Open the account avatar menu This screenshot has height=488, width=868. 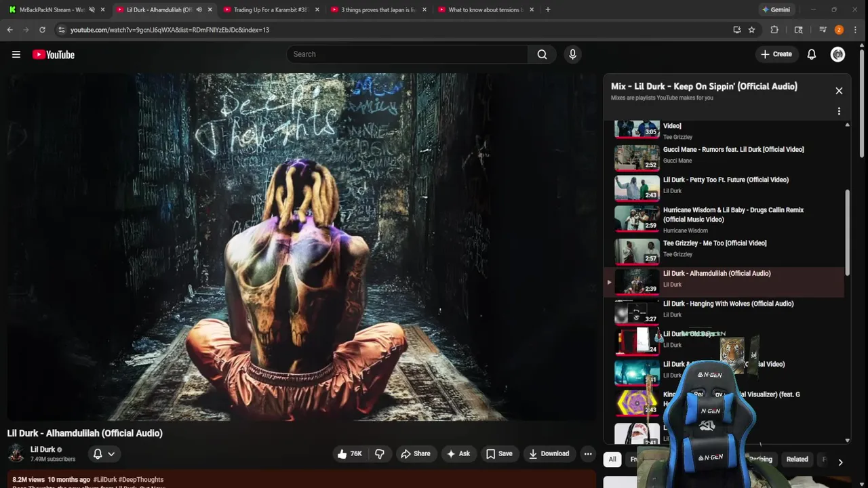point(837,54)
